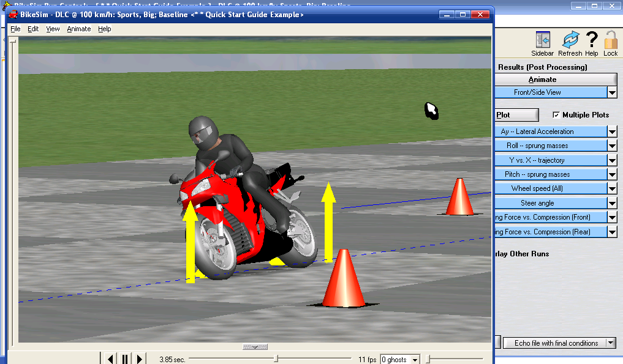
Task: Click the BikeSim title bar app icon
Action: 13,15
